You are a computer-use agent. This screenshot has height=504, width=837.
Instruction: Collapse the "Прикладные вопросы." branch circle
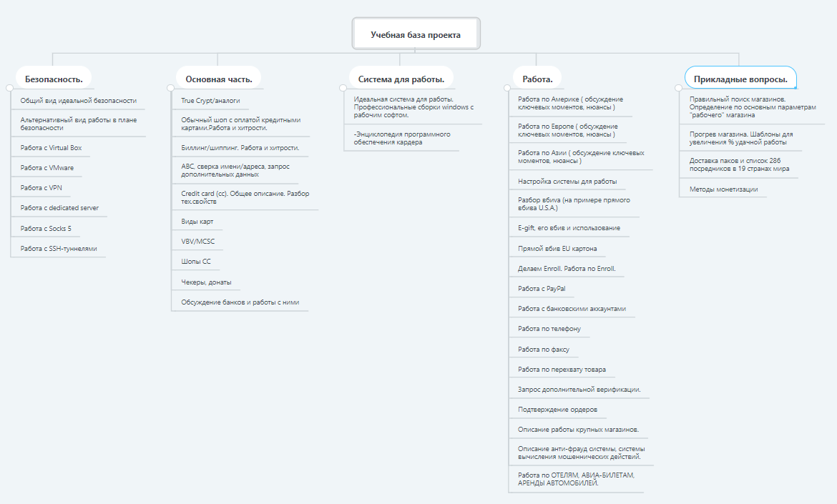tap(680, 88)
